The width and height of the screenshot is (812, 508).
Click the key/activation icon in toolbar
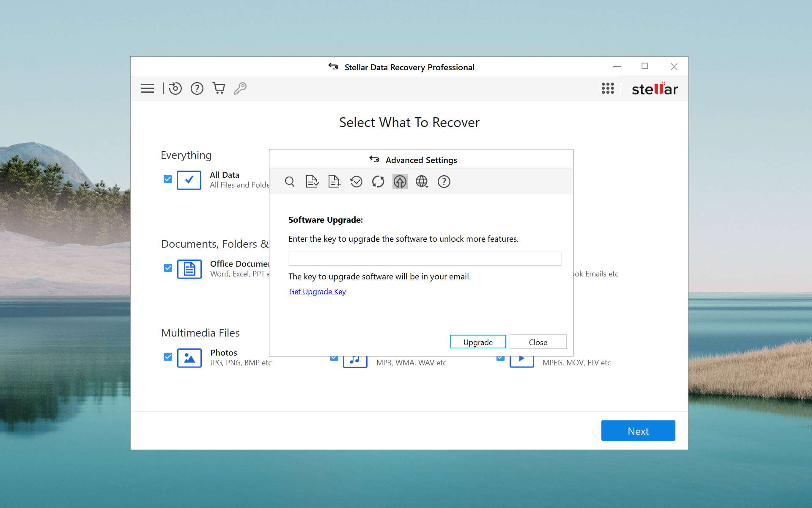click(240, 89)
